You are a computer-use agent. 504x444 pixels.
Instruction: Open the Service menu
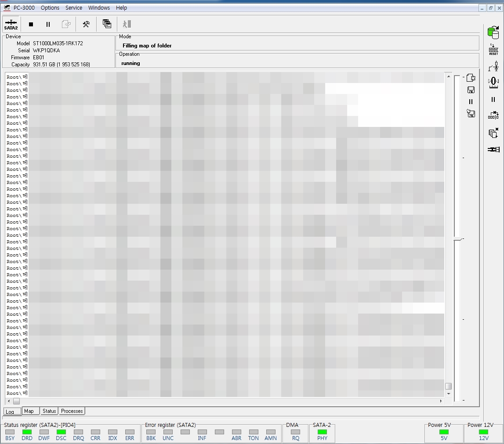[x=74, y=8]
